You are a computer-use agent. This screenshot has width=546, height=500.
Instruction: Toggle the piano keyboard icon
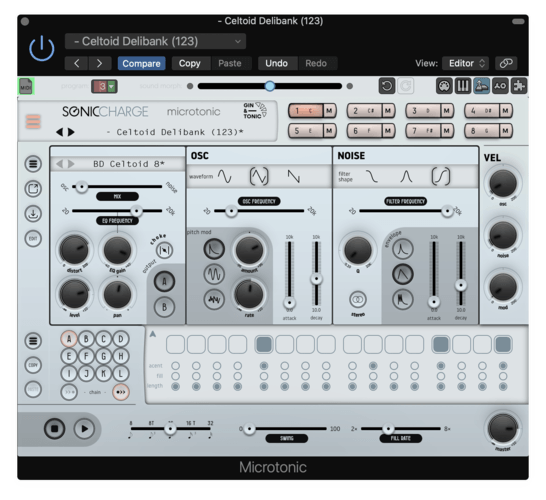click(463, 86)
